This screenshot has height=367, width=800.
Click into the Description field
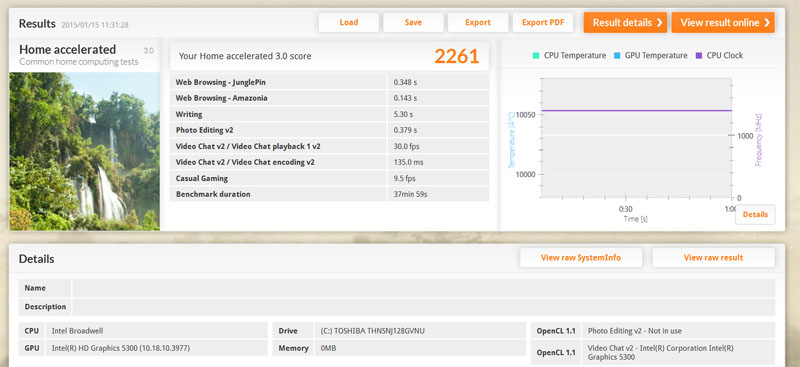[x=423, y=307]
